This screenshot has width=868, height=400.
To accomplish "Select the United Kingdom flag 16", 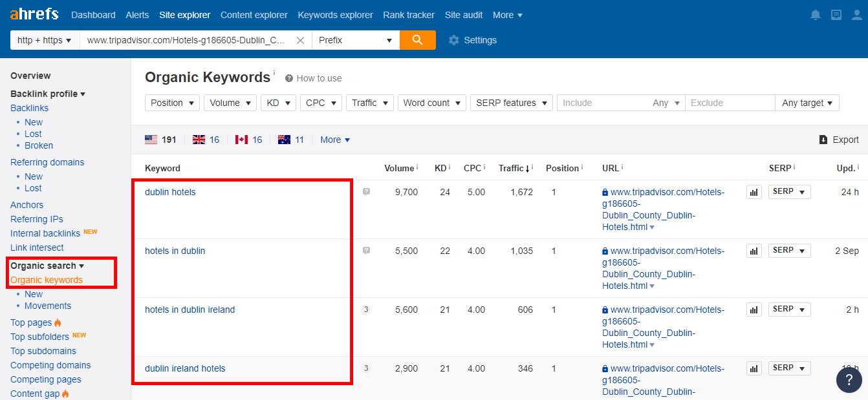I will 206,140.
